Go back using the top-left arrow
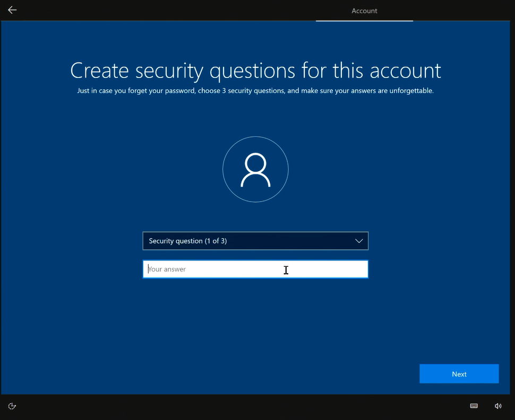 12,10
